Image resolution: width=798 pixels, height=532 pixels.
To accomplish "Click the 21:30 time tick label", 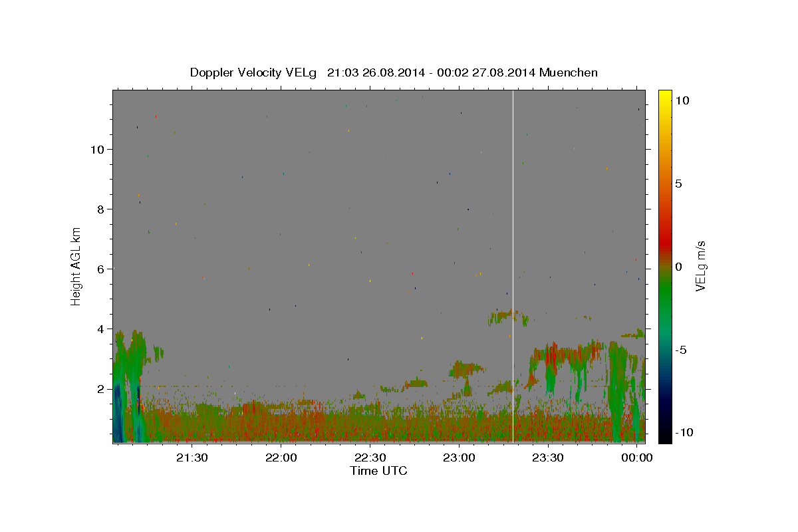I will 192,458.
